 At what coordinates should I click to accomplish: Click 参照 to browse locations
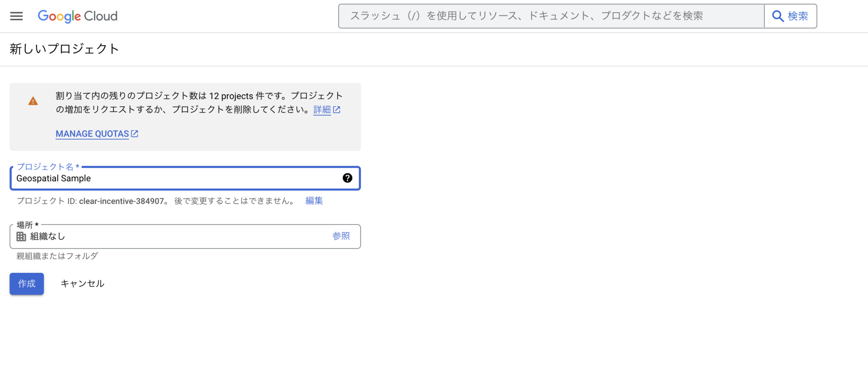(x=341, y=236)
